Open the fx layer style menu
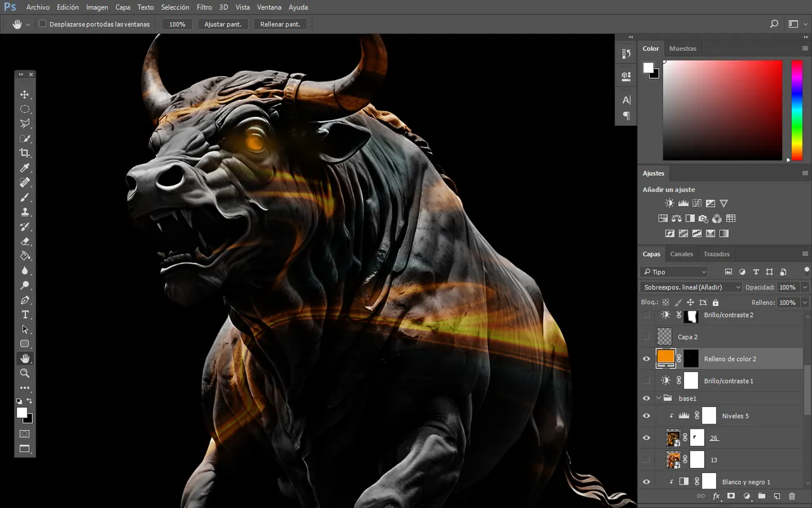812x508 pixels. coord(716,496)
